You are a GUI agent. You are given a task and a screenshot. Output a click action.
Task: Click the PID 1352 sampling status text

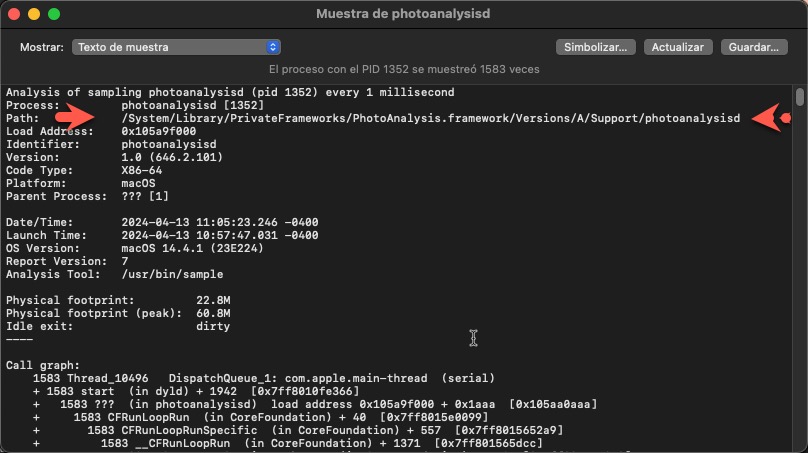point(404,70)
